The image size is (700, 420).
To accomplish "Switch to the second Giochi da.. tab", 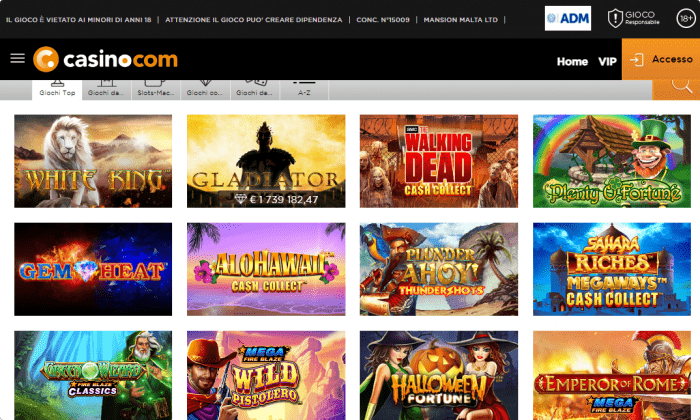I will pos(106,90).
